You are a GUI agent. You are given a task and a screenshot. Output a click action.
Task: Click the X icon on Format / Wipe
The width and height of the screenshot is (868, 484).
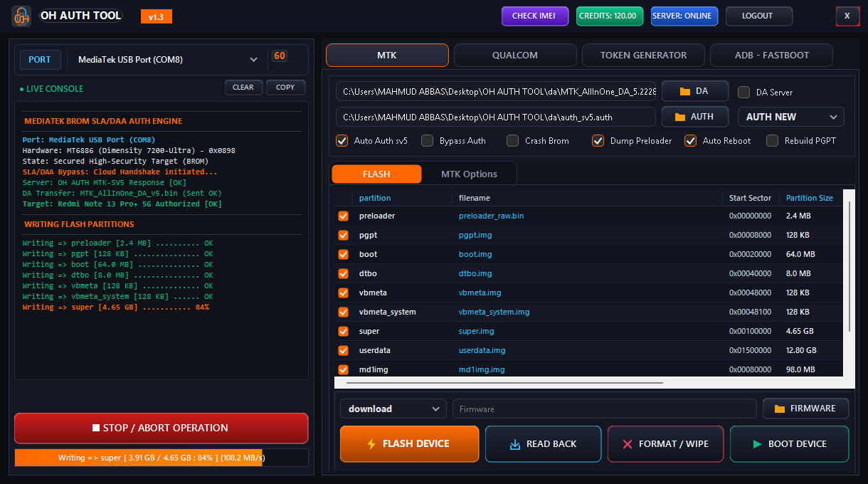pos(627,444)
